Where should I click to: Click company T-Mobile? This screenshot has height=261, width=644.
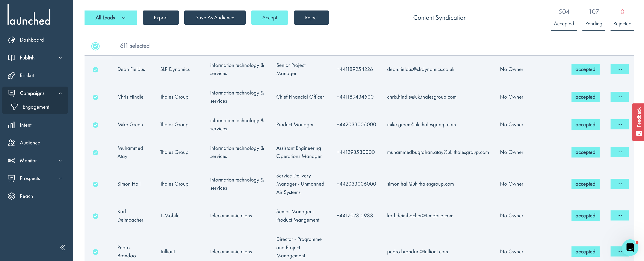click(x=170, y=216)
